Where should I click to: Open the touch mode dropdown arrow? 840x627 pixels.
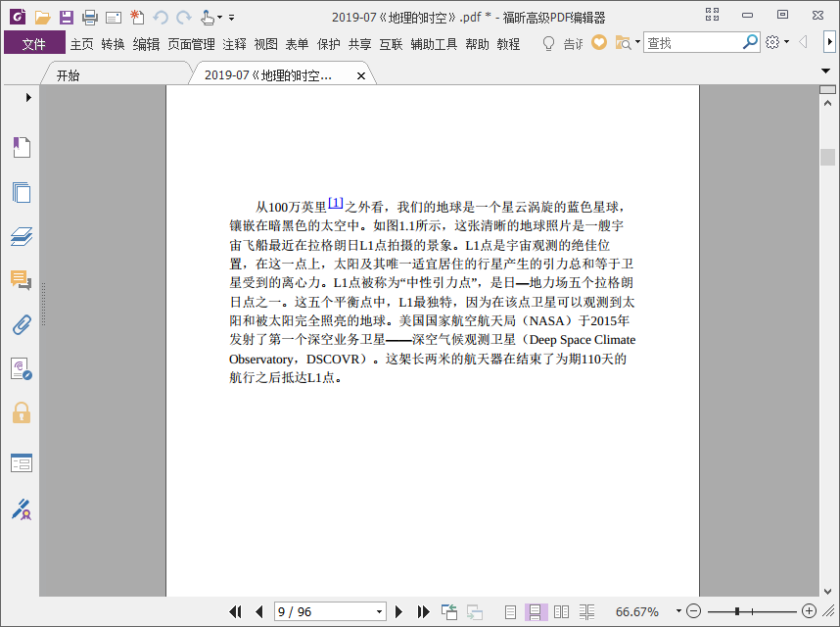point(219,18)
